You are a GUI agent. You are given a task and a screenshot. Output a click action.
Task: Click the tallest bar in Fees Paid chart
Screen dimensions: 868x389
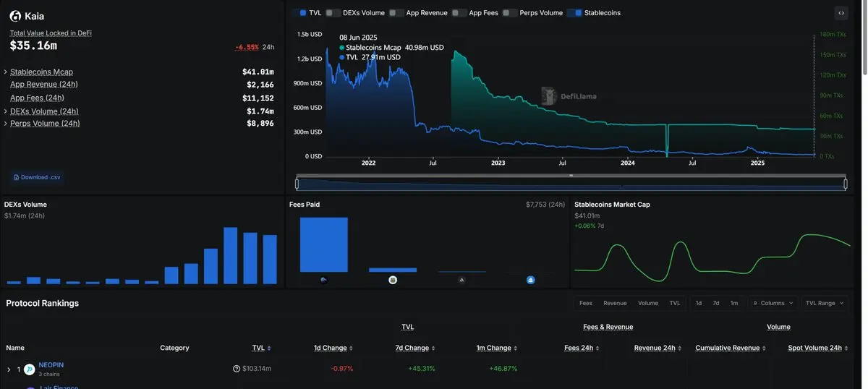(323, 244)
